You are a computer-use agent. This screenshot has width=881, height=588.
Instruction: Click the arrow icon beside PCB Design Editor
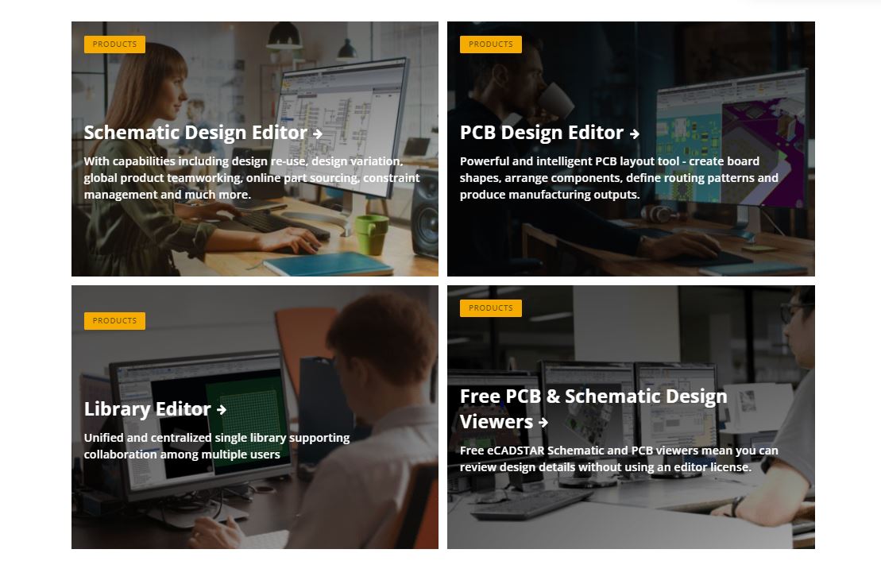pyautogui.click(x=635, y=133)
